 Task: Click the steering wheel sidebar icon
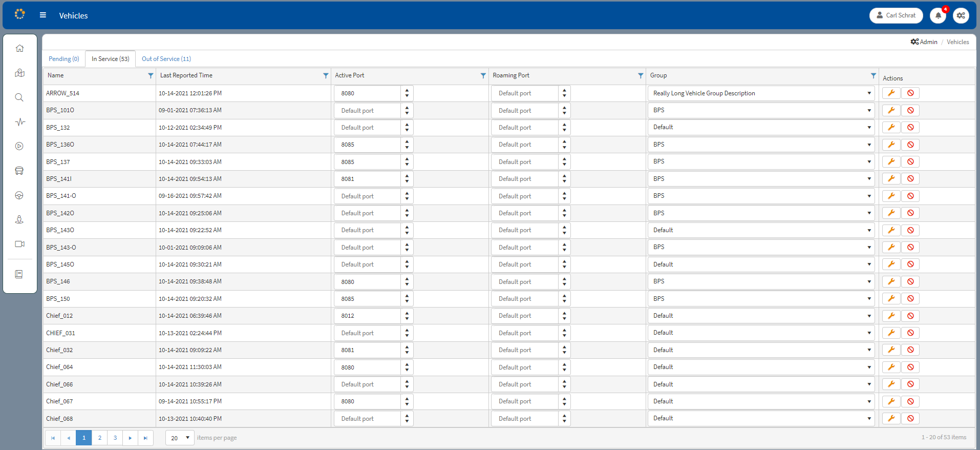click(19, 195)
